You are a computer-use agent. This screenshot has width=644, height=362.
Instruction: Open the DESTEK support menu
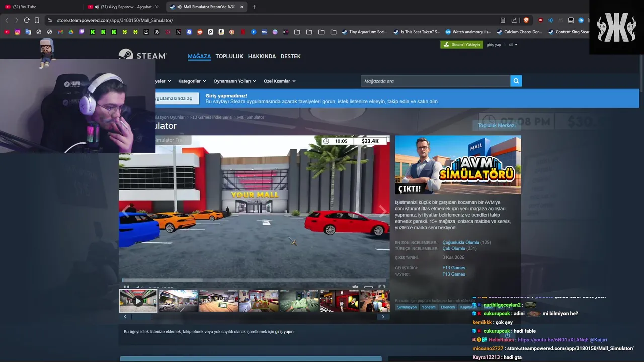[x=290, y=56]
